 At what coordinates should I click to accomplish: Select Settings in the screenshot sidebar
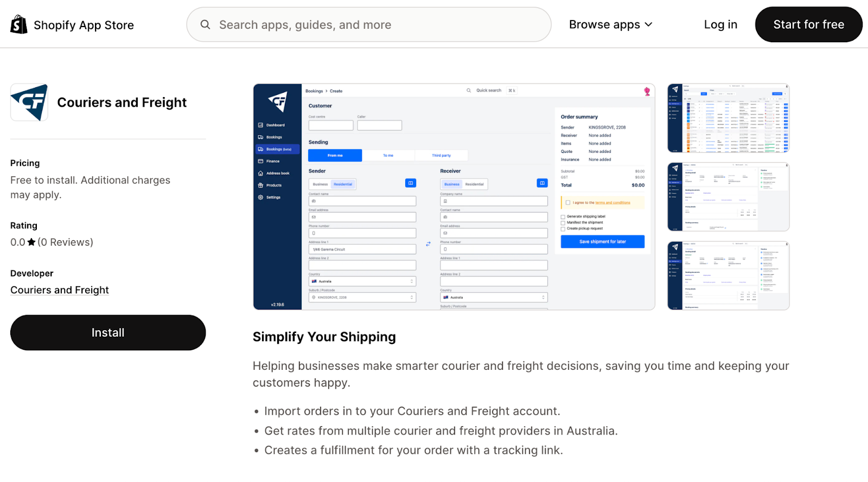[x=273, y=197]
